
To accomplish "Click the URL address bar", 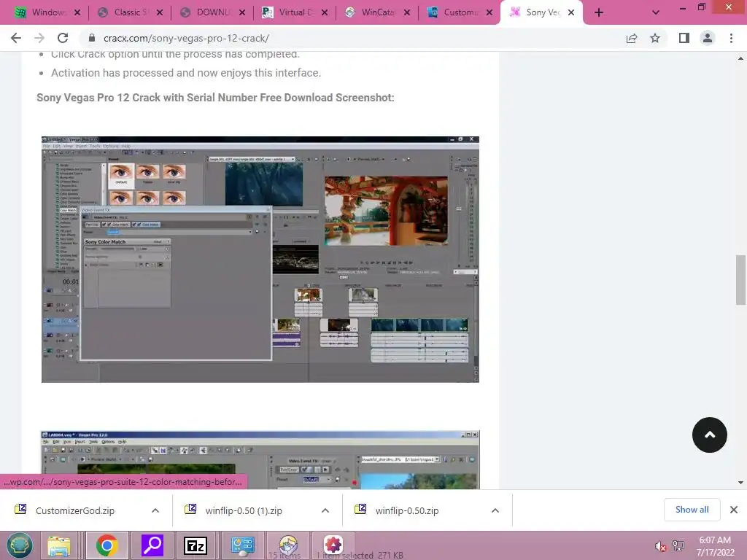I will 352,38.
